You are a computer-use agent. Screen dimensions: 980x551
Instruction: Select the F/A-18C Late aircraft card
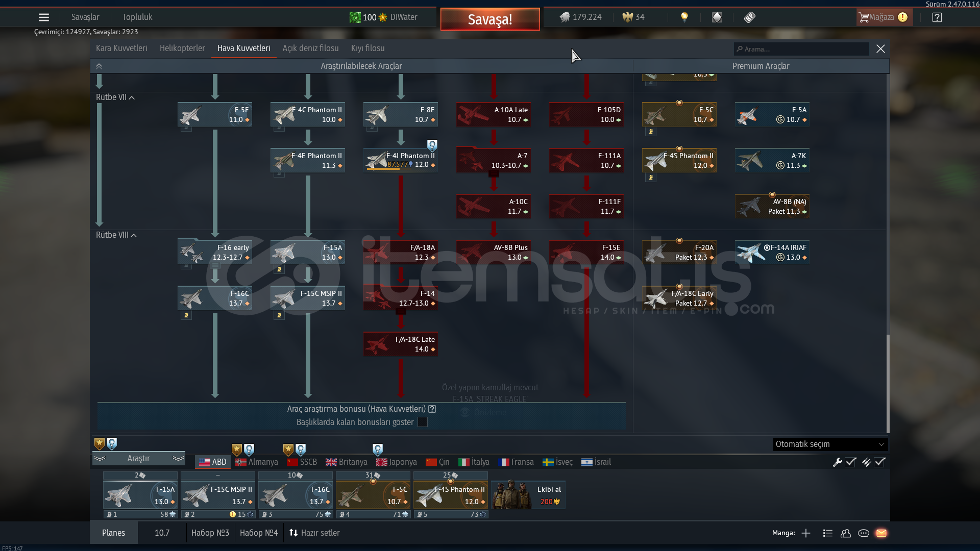point(401,344)
